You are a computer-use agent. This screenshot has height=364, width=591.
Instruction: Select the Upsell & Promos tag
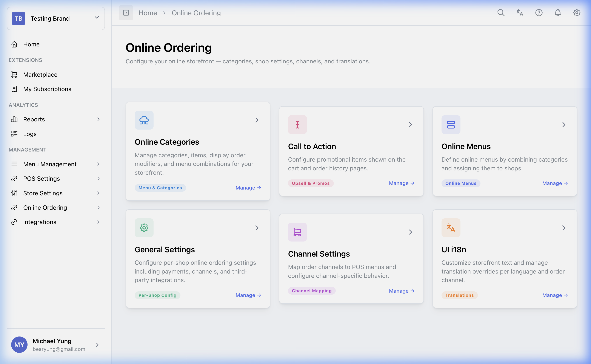coord(311,183)
